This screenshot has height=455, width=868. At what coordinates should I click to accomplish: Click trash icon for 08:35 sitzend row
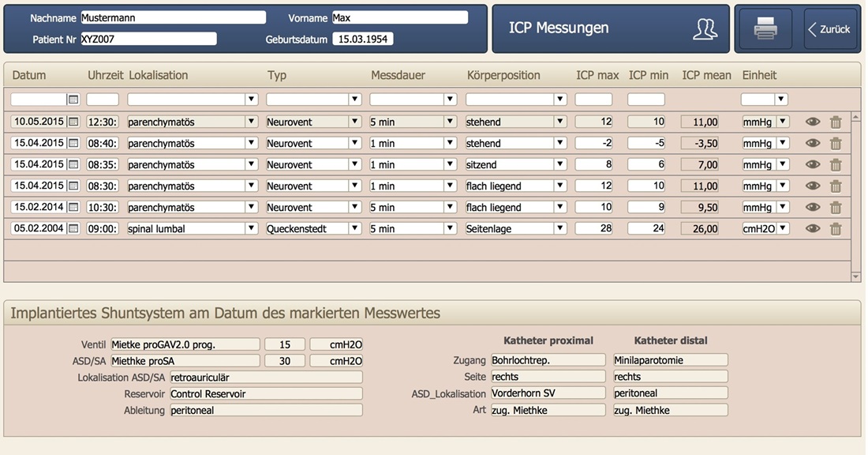click(836, 164)
